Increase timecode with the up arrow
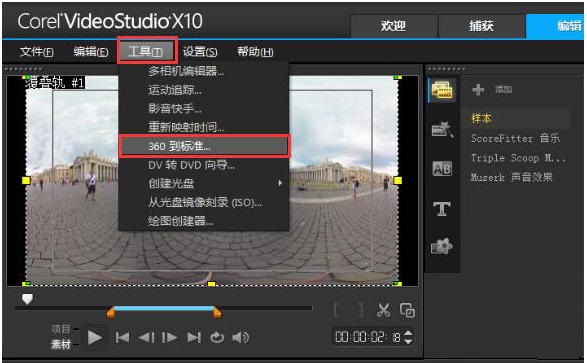The image size is (587, 363). click(x=408, y=332)
